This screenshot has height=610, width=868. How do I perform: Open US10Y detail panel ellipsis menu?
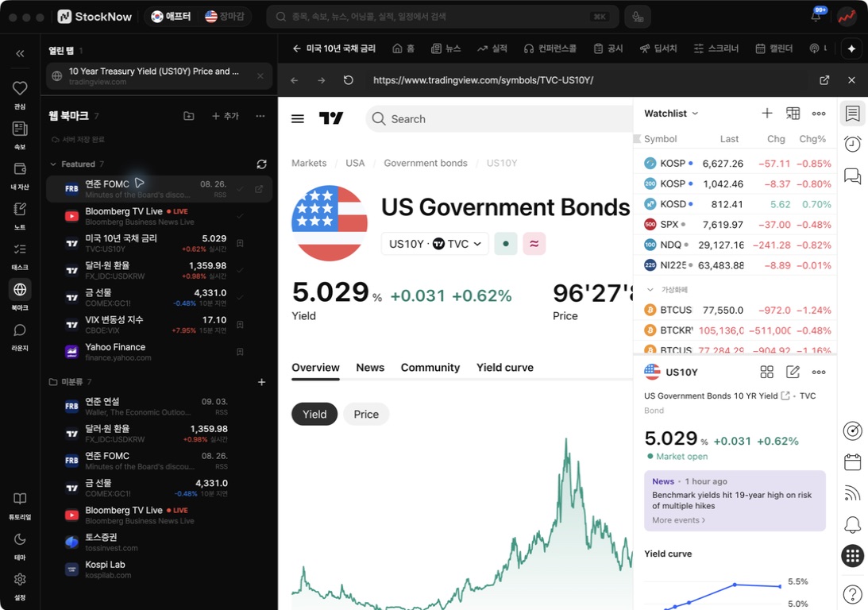click(x=819, y=372)
